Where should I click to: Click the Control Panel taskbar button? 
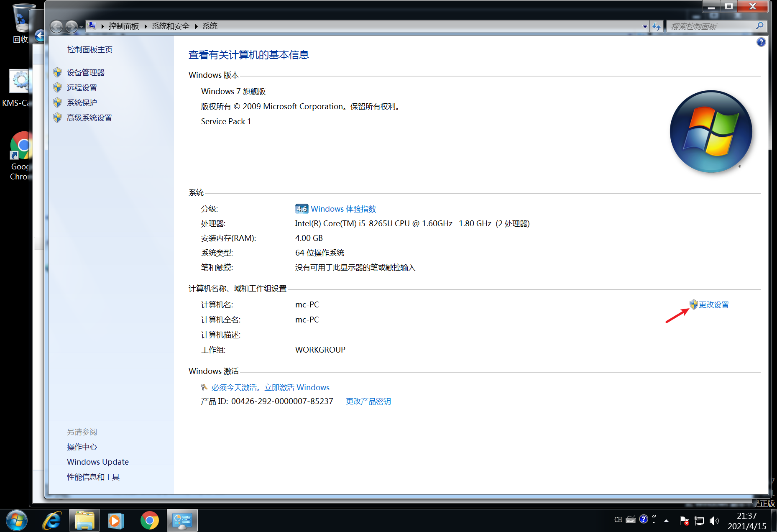(x=182, y=520)
